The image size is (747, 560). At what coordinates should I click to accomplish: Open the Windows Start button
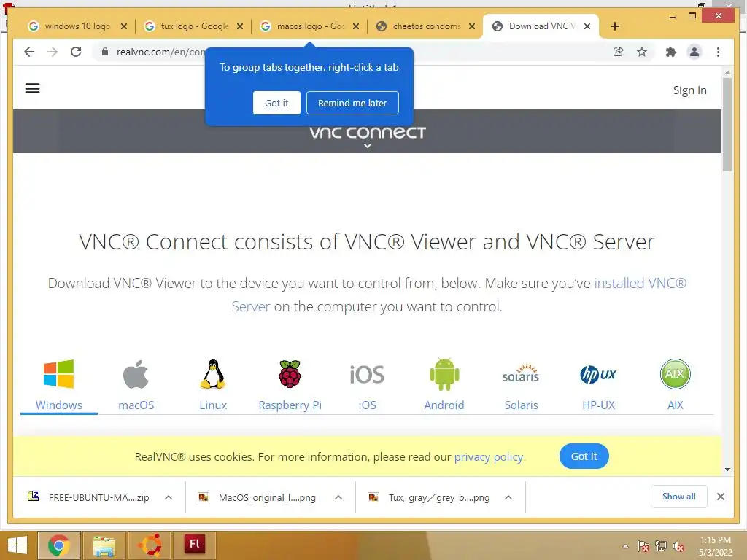18,545
